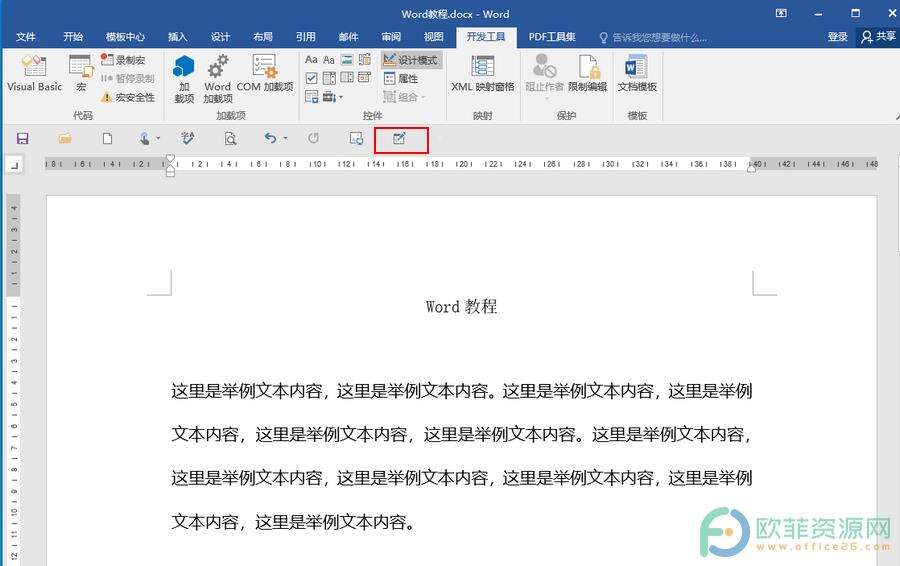
Task: Click the document title 'Word 教程'
Action: [x=461, y=307]
